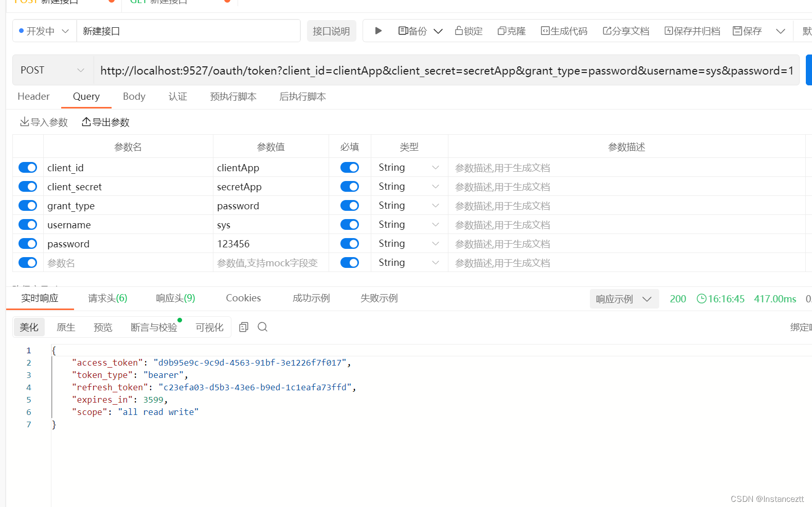812x507 pixels.
Task: Click the backup (备份) button
Action: pyautogui.click(x=412, y=31)
